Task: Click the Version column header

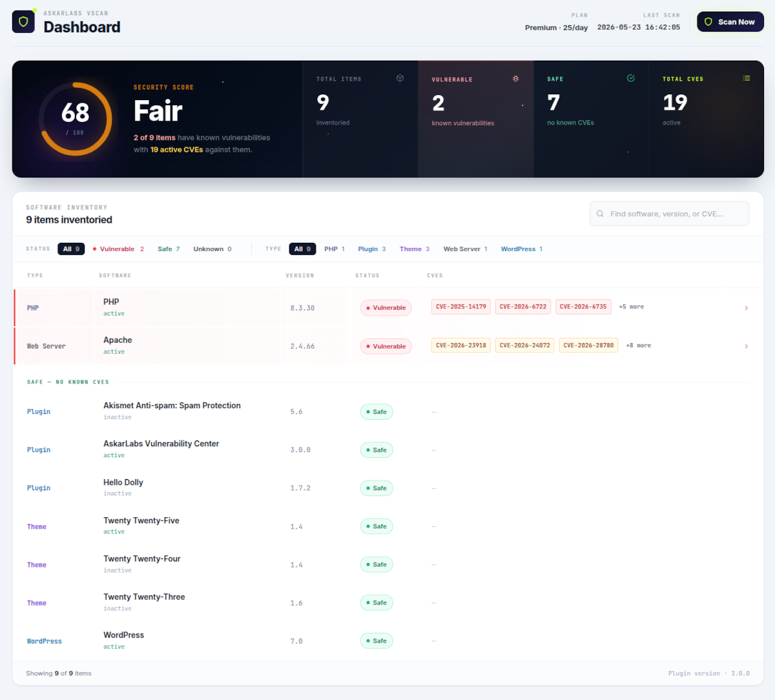Action: tap(300, 276)
